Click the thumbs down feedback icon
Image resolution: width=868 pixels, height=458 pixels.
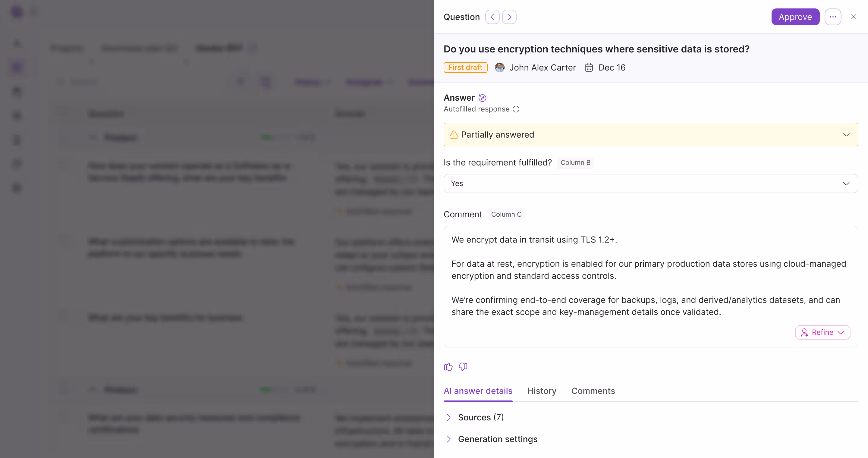tap(463, 367)
